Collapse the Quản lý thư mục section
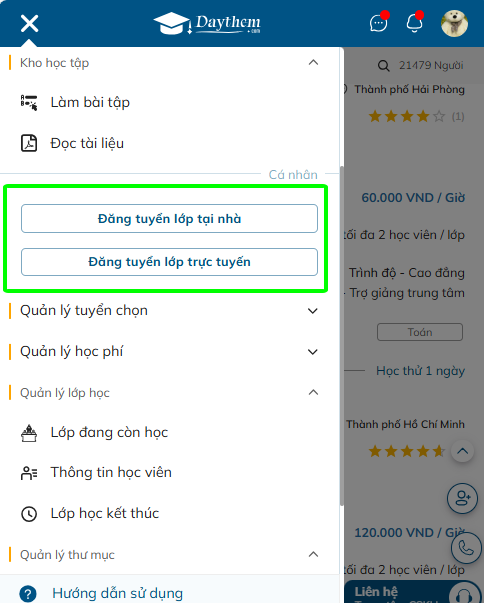Screen dimensions: 484x603 pos(313,554)
